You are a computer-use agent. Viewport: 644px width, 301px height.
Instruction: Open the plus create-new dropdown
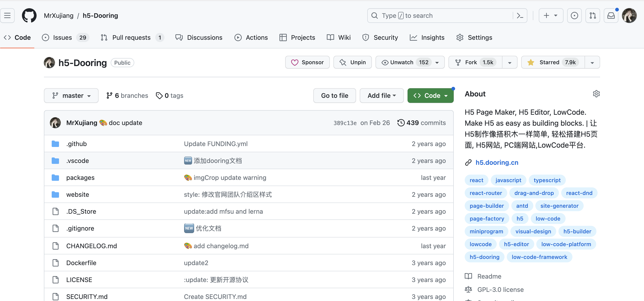tap(551, 16)
